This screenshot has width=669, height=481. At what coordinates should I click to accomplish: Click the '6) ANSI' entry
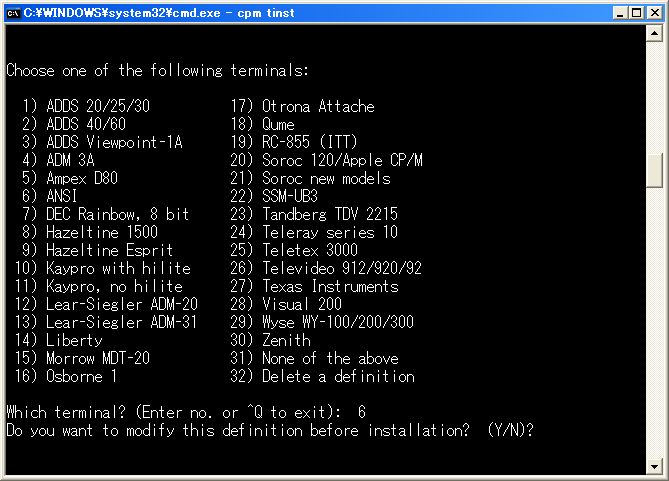50,196
